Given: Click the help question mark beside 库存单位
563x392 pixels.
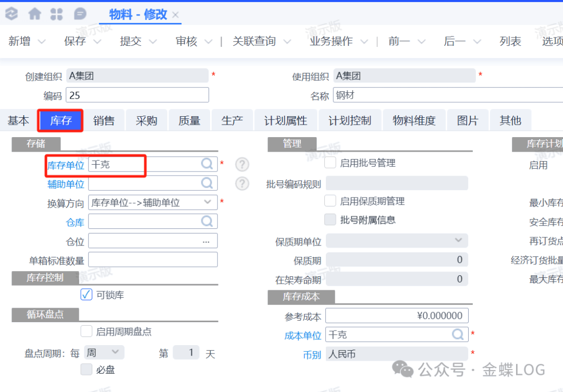Looking at the screenshot, I should coord(242,165).
